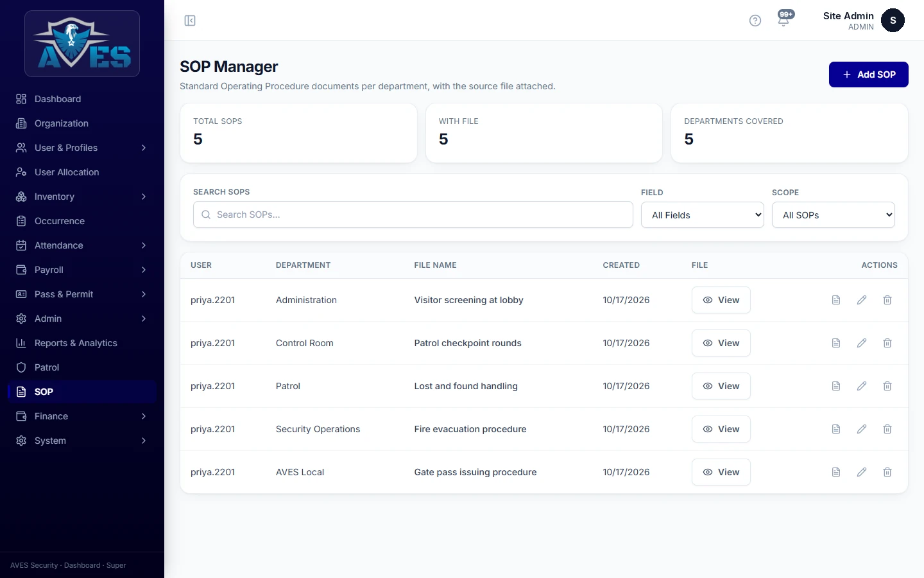The height and width of the screenshot is (578, 924).
Task: Click the AVES logo
Action: [x=82, y=44]
